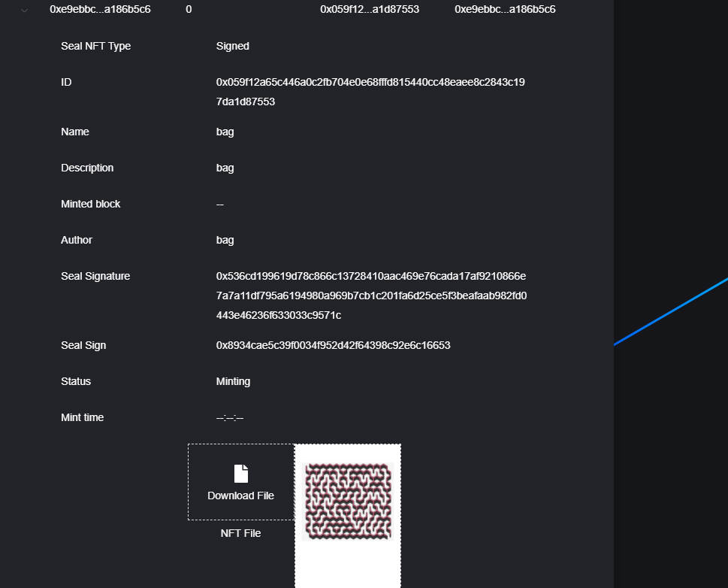Viewport: 728px width, 588px height.
Task: Select the Seal Sign value 0x8934cae5c39f...
Action: 333,345
